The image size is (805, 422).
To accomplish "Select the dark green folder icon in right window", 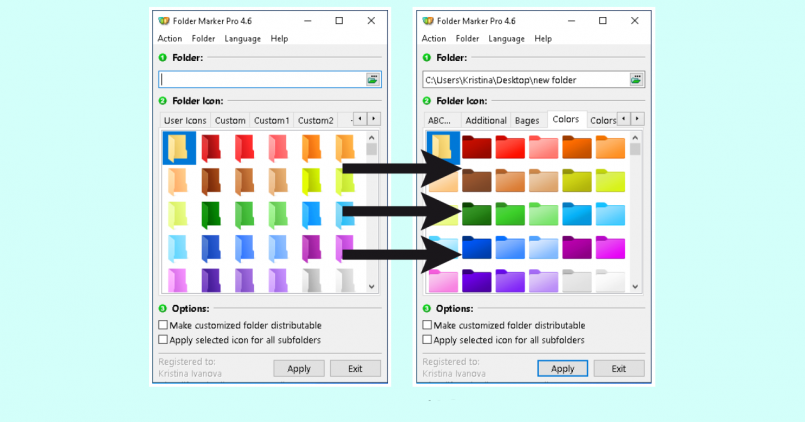I will 476,214.
